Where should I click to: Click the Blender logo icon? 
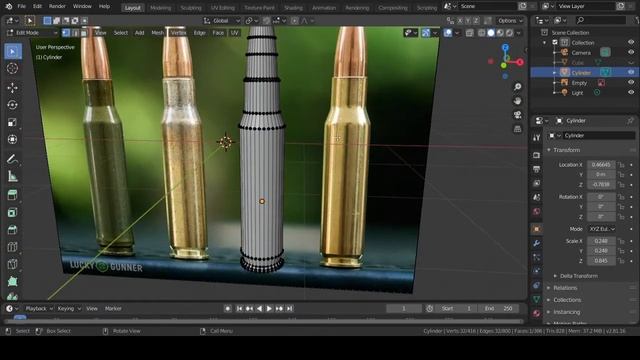pyautogui.click(x=9, y=7)
